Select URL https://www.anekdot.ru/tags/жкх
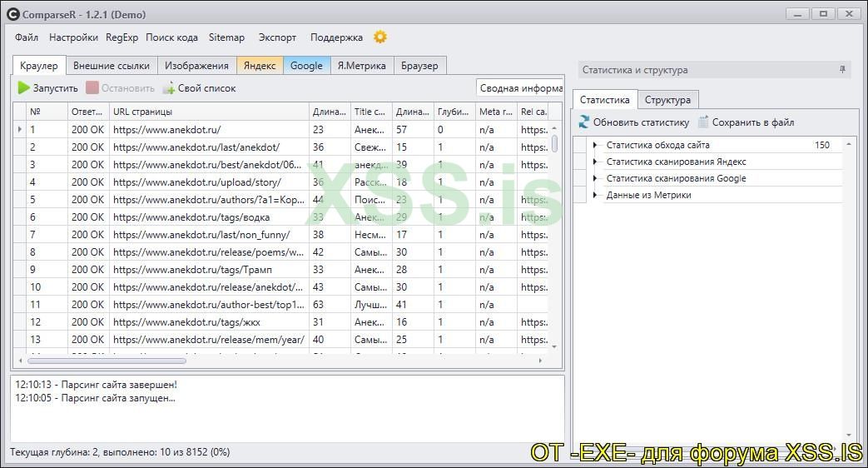This screenshot has height=468, width=868. (186, 321)
